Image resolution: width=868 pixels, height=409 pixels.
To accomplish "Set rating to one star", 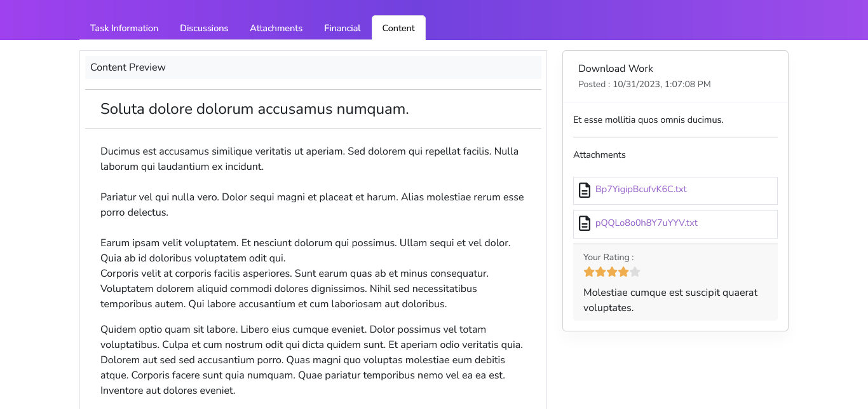I will 589,272.
